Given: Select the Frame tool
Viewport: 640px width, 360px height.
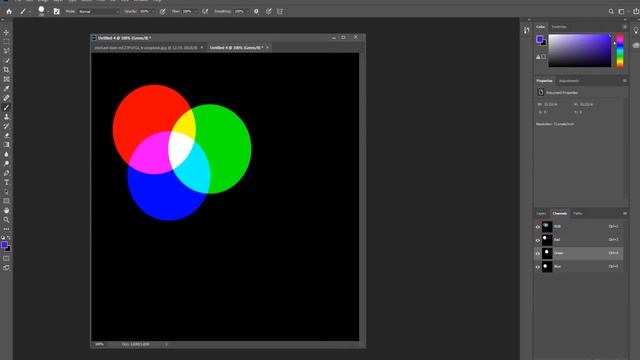Looking at the screenshot, I should (6, 79).
